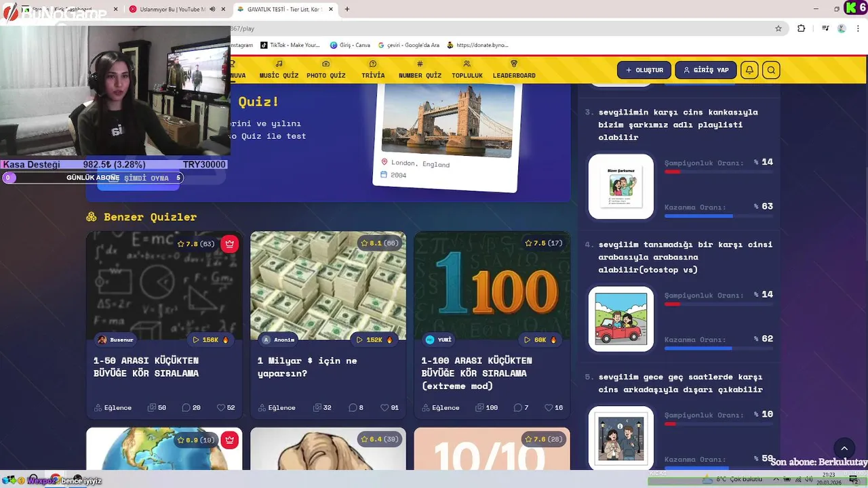Open the Topluluk menu item
The image size is (868, 488).
(467, 70)
